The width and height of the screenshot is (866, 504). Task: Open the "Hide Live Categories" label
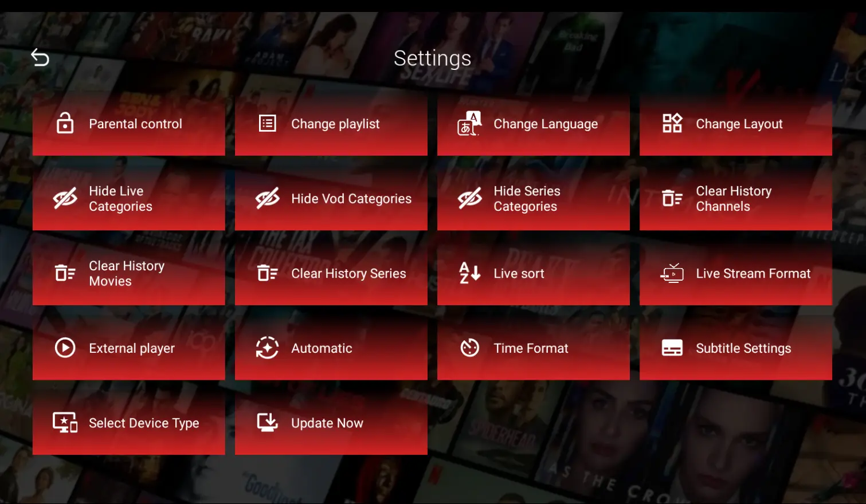pos(120,199)
